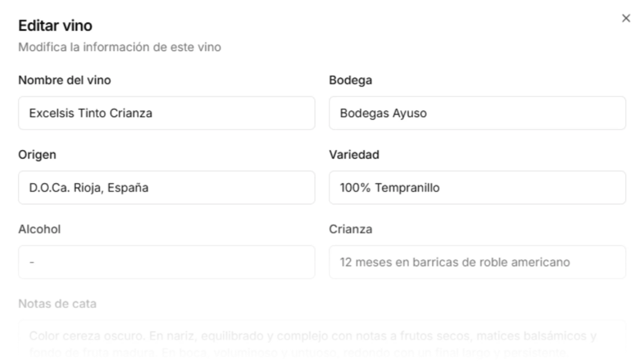Click the Origen input field
The width and height of the screenshot is (644, 362).
coord(167,187)
